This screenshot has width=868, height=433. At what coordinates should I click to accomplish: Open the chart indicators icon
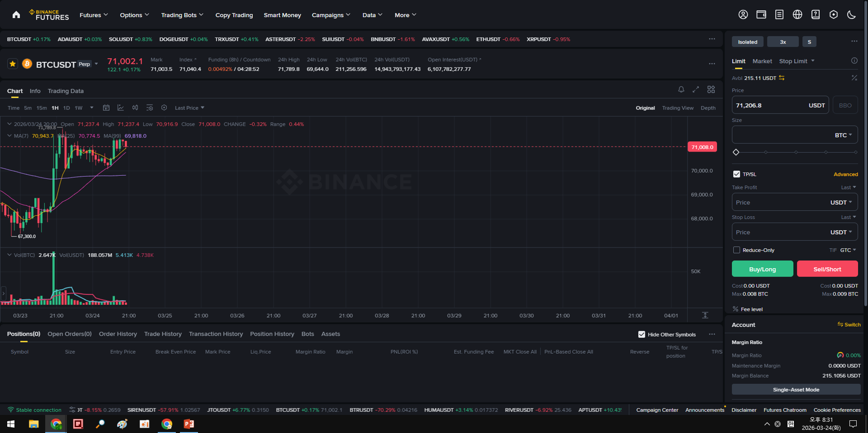coord(121,108)
